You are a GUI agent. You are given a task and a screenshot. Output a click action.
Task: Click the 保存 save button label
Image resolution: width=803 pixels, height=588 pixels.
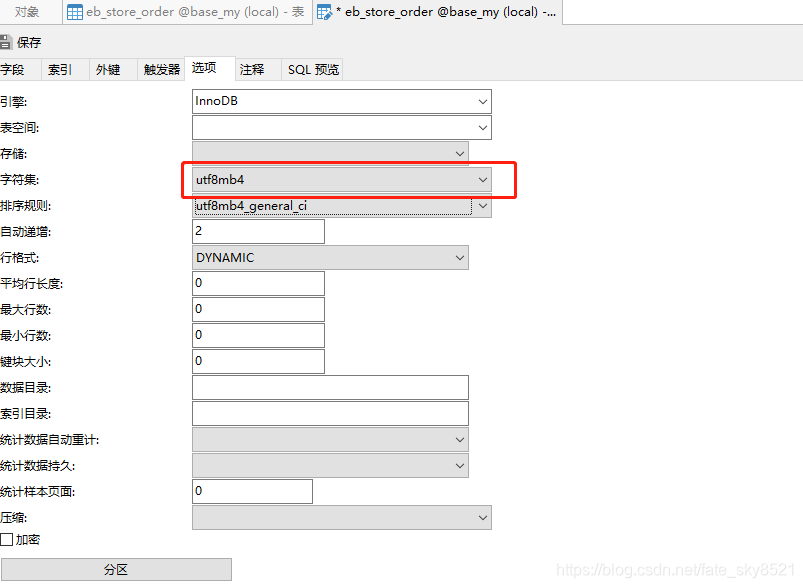pyautogui.click(x=29, y=43)
